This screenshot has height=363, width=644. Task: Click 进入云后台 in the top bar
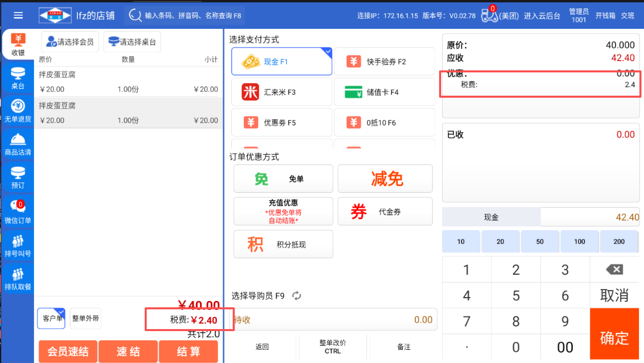(542, 16)
